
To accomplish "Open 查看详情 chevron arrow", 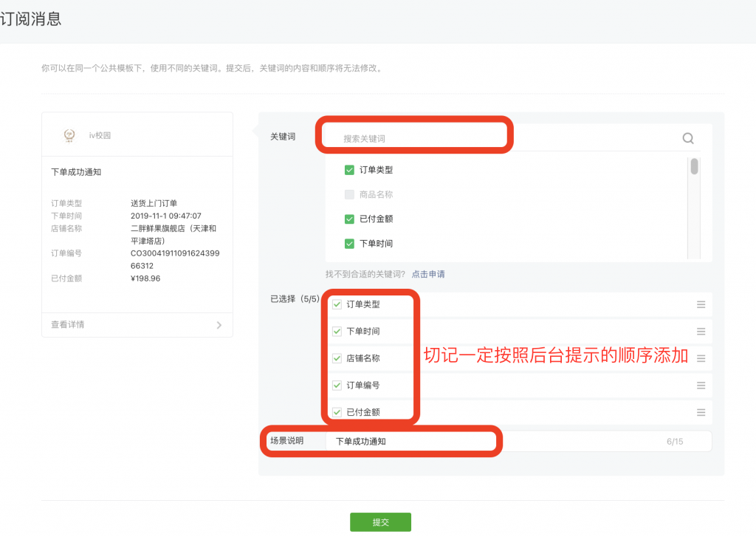I will [219, 324].
